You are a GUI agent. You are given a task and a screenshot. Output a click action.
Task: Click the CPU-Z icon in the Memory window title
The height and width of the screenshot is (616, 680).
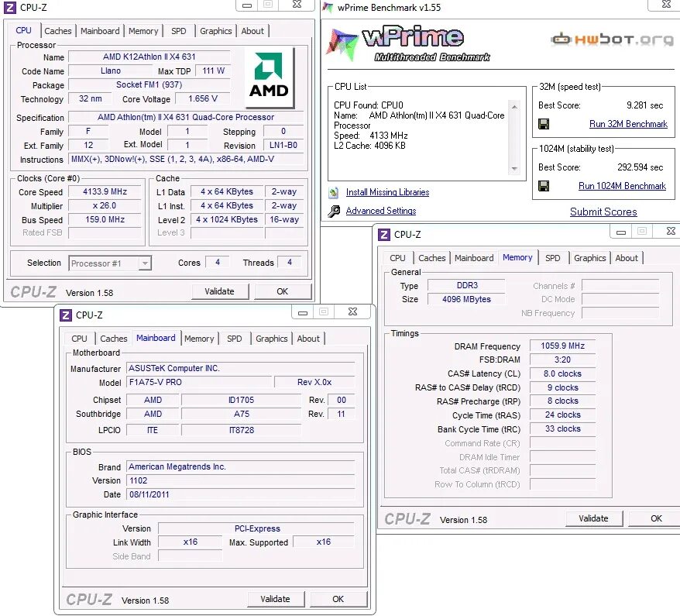pos(384,235)
